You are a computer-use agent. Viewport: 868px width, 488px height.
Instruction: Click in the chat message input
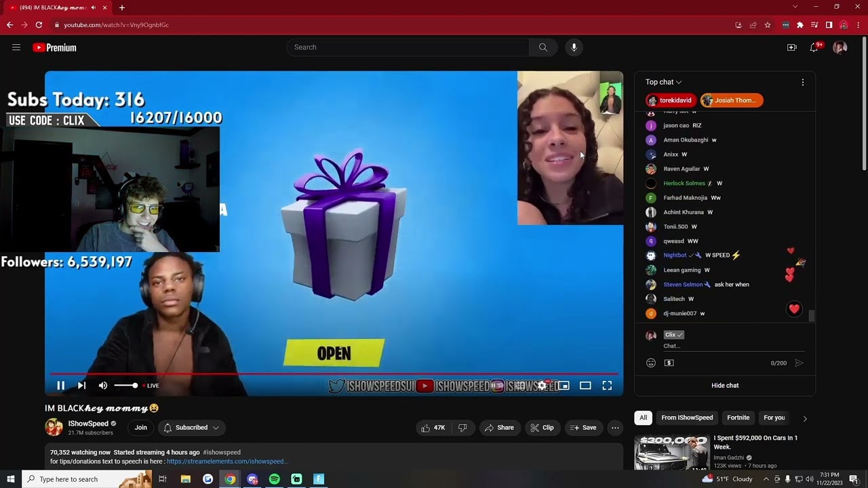(734, 346)
